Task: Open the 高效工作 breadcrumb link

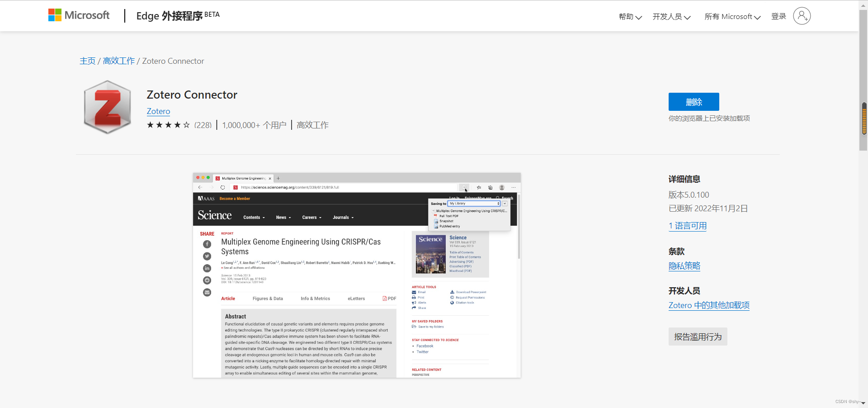Action: point(119,61)
